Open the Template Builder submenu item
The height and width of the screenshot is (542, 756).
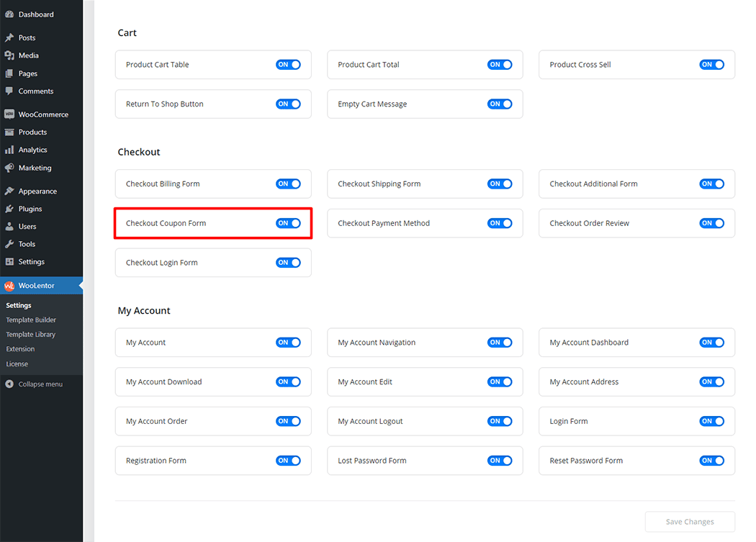tap(31, 320)
